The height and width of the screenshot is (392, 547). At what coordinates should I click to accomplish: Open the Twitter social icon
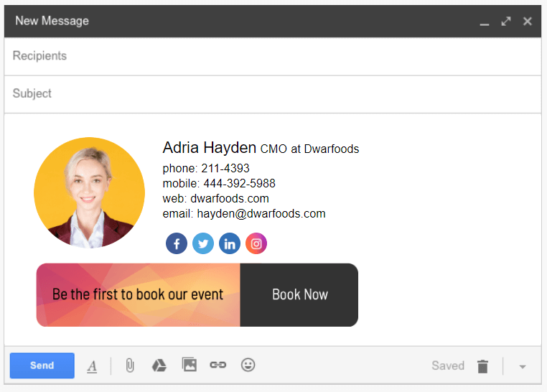point(203,243)
